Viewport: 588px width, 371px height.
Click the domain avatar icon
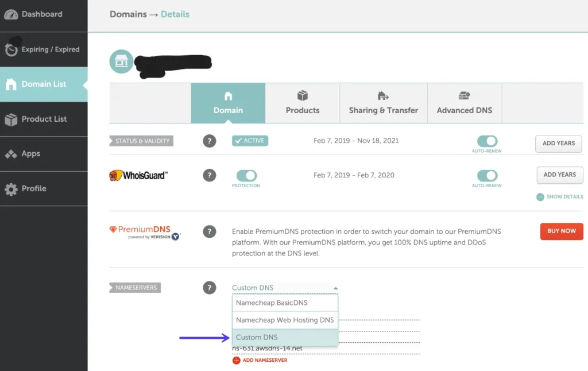coord(121,61)
